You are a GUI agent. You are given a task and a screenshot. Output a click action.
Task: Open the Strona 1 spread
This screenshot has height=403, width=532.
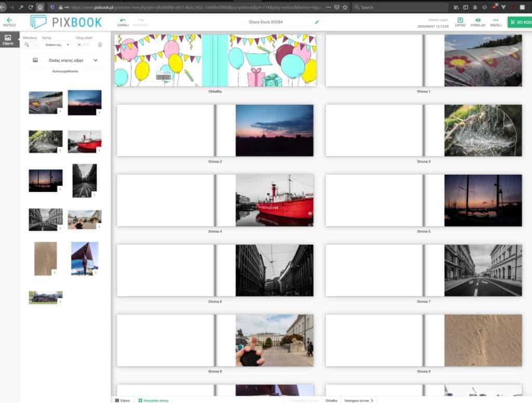tap(423, 60)
